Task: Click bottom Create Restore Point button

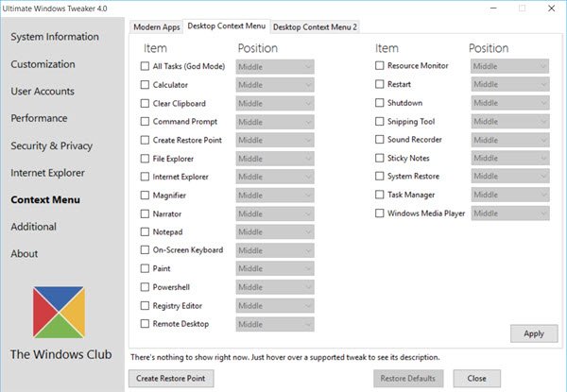Action: pyautogui.click(x=171, y=378)
